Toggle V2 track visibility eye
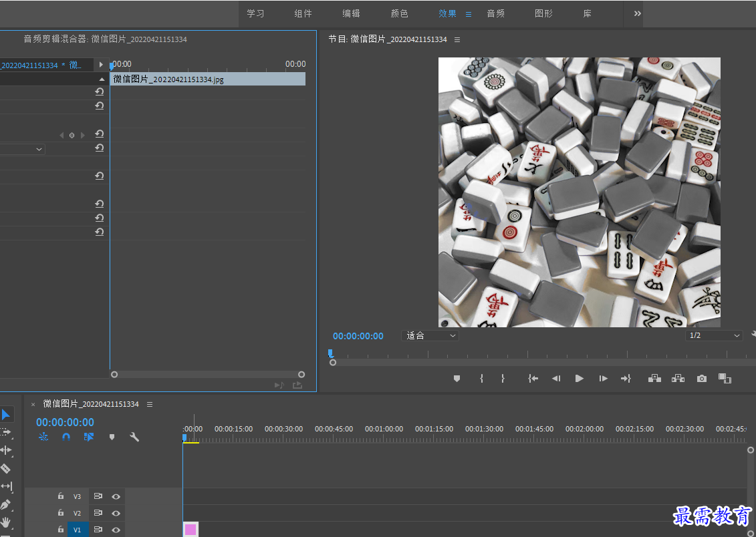This screenshot has width=756, height=537. tap(116, 514)
